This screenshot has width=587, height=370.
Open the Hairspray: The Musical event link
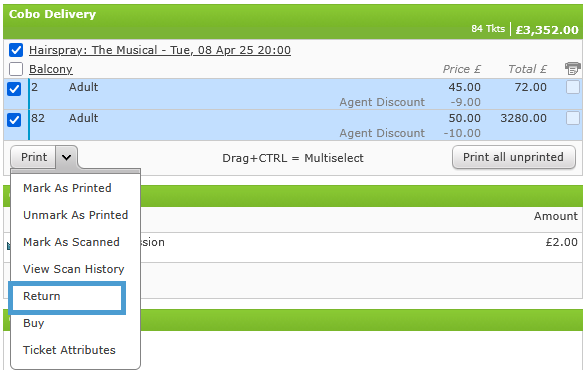160,50
